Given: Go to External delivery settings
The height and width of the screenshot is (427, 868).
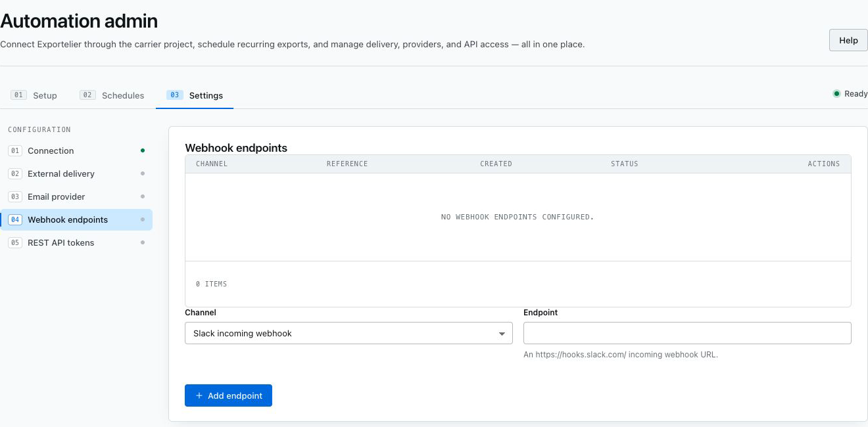Looking at the screenshot, I should (76, 173).
